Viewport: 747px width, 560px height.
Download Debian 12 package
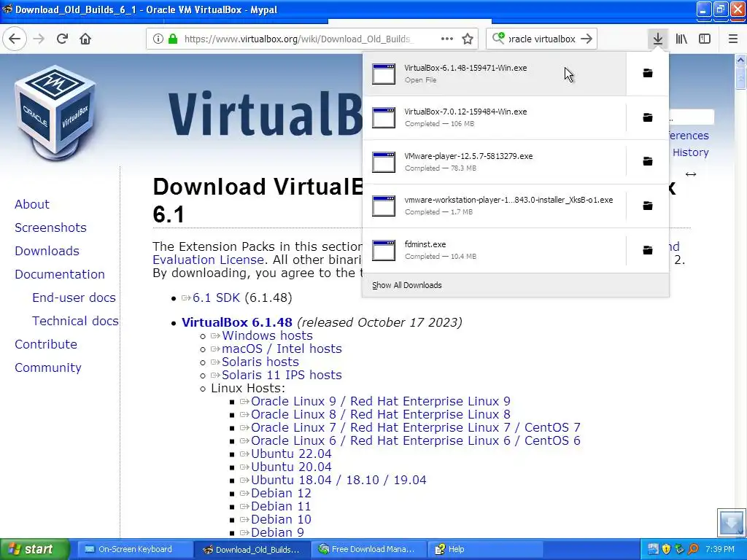pyautogui.click(x=281, y=494)
